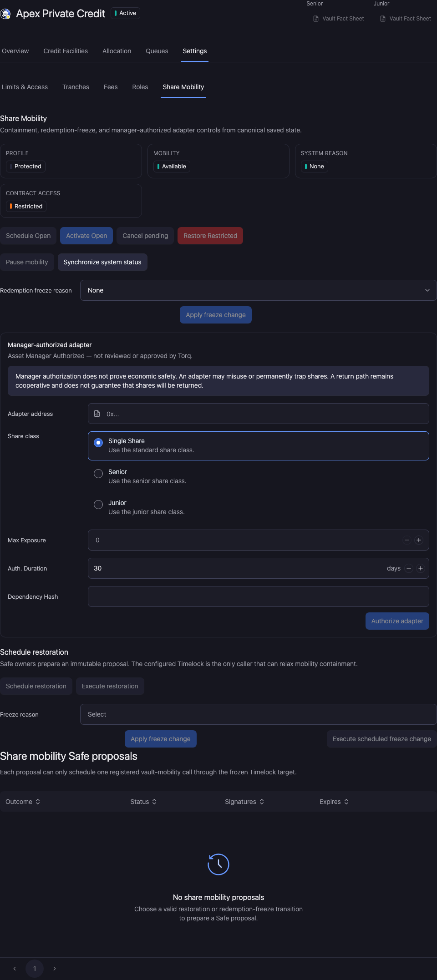The image size is (437, 980).
Task: Click the None system reason badge
Action: click(x=315, y=167)
